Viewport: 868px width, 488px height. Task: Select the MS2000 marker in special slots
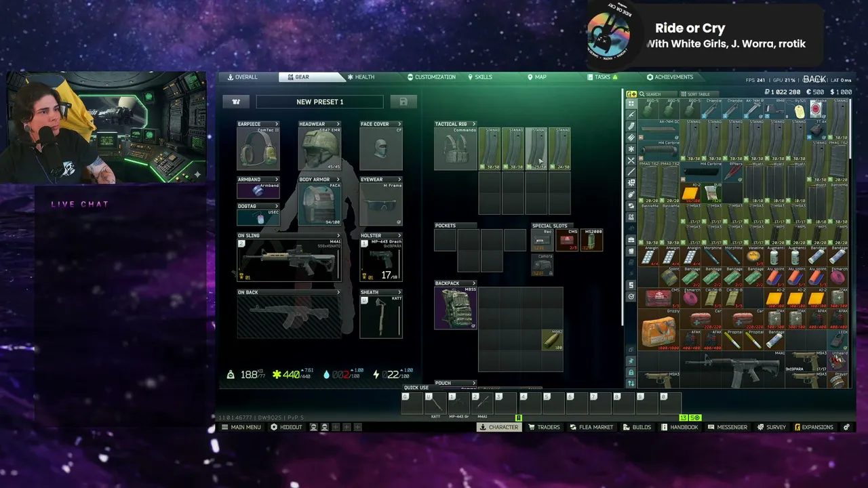tap(591, 240)
